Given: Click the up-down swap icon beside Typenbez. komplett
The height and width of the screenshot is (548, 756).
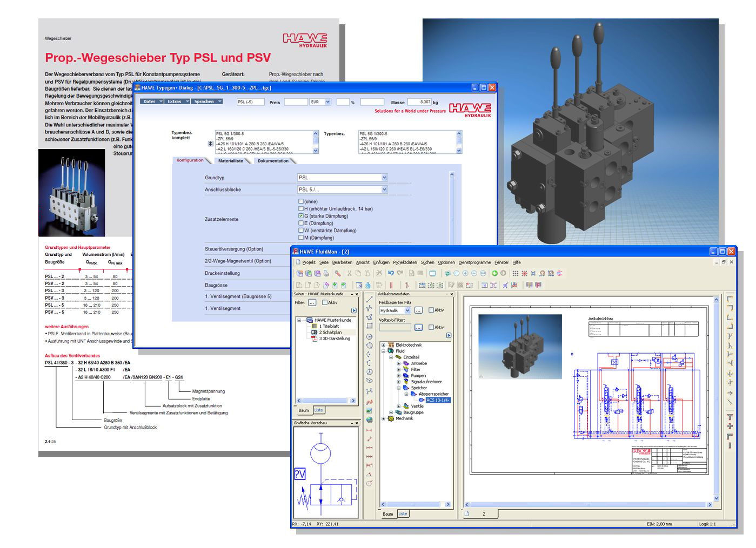Looking at the screenshot, I should [x=210, y=143].
